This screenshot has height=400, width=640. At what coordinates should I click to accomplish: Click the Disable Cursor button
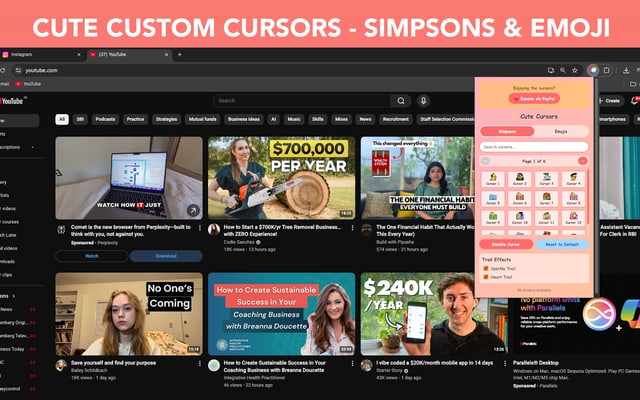coord(506,244)
